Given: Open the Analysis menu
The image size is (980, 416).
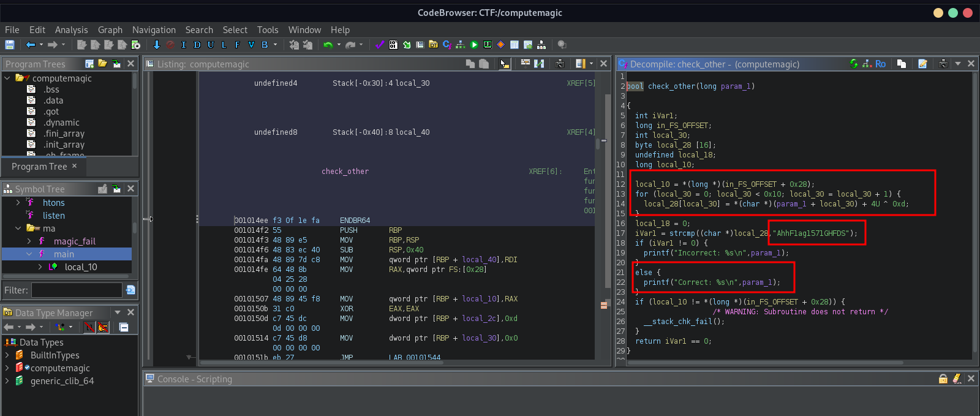Looking at the screenshot, I should point(71,30).
